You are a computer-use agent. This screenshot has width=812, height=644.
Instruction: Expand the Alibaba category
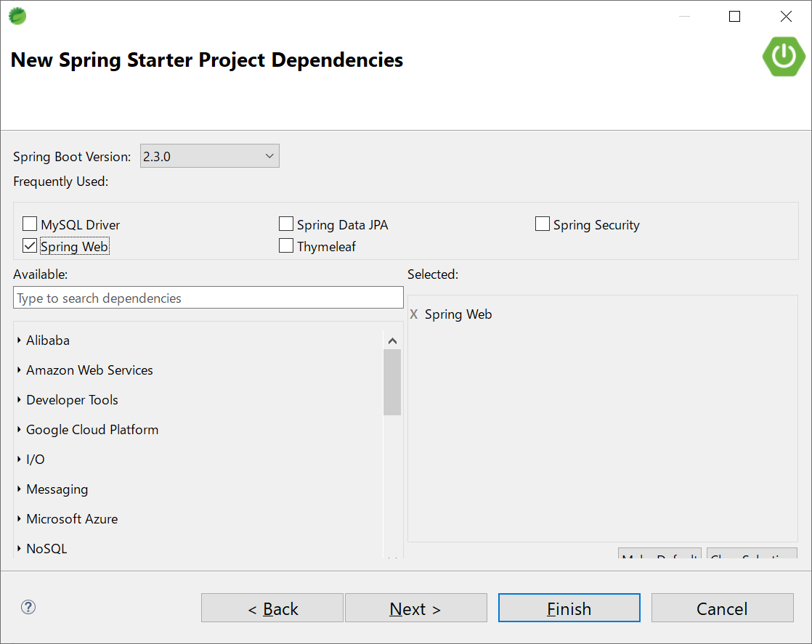(19, 340)
